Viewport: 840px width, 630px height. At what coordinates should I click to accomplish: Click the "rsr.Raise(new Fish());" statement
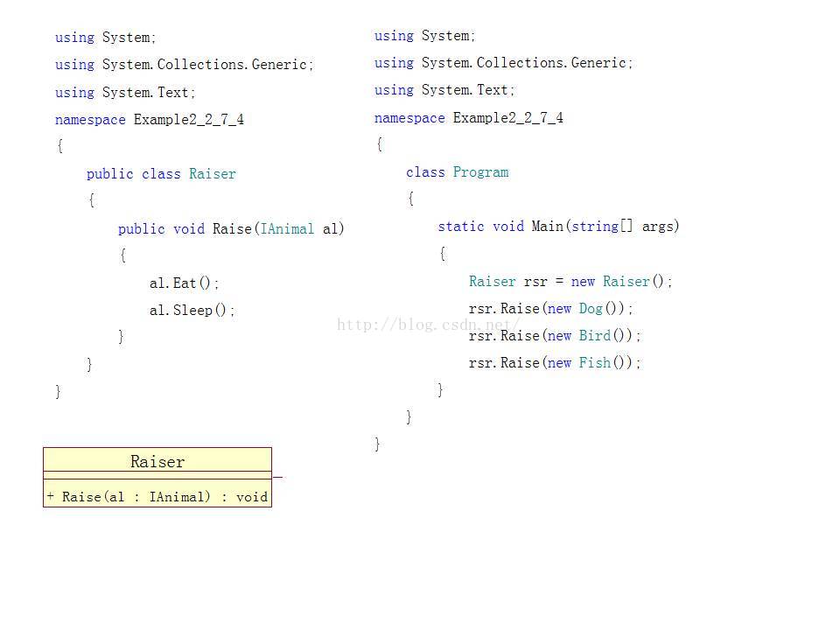[x=555, y=362]
